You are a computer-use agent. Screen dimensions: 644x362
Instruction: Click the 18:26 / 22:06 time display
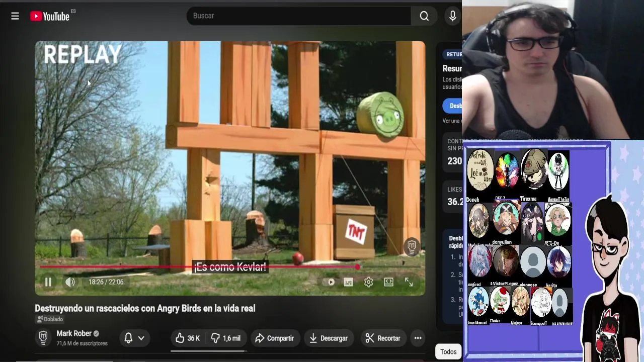[x=106, y=282]
